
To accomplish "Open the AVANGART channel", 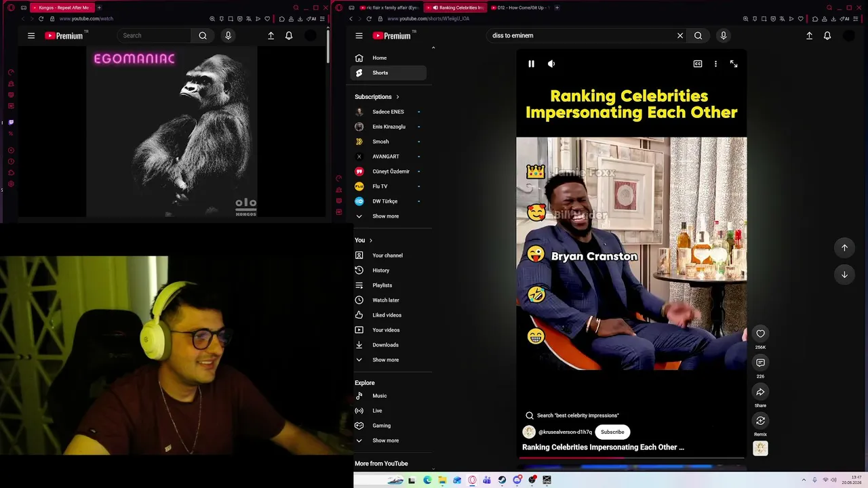I will 389,157.
